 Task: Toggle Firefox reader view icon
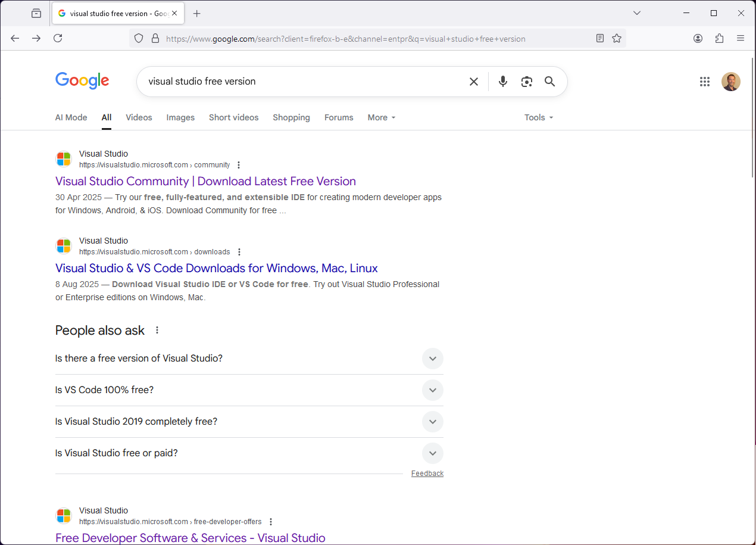click(x=600, y=38)
